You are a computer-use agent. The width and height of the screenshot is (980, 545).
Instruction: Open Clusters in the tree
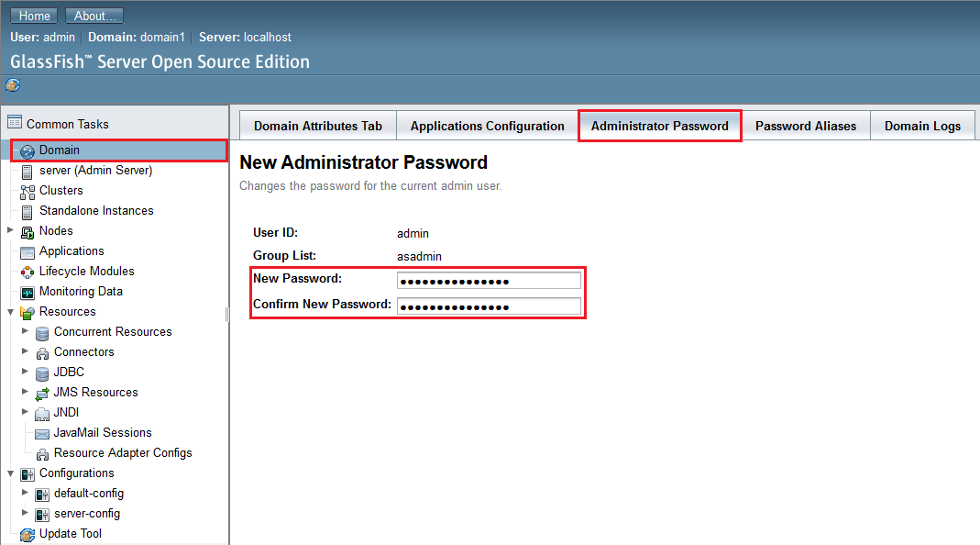(x=61, y=190)
